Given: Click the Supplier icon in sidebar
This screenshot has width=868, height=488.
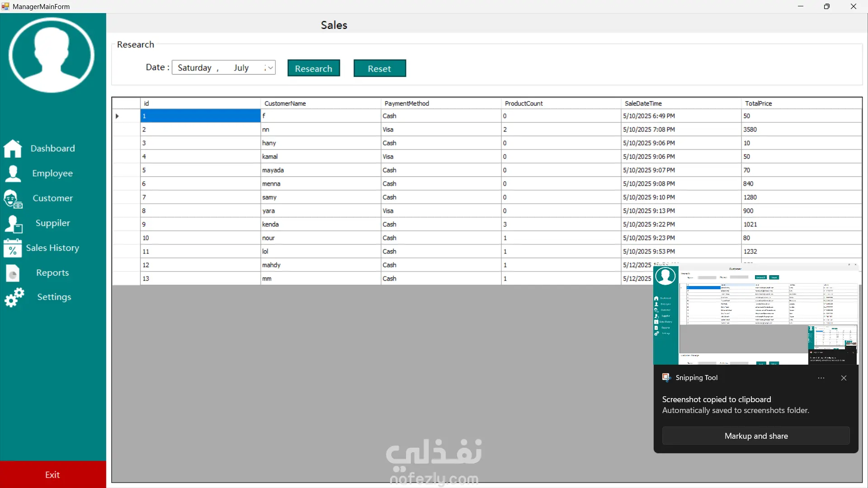Looking at the screenshot, I should pyautogui.click(x=13, y=224).
